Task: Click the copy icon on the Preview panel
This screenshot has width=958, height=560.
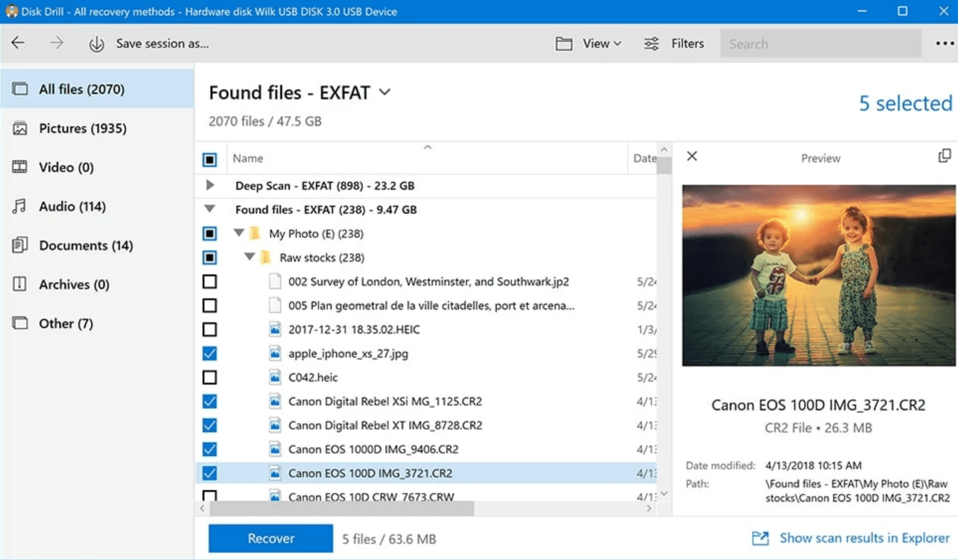Action: (944, 155)
